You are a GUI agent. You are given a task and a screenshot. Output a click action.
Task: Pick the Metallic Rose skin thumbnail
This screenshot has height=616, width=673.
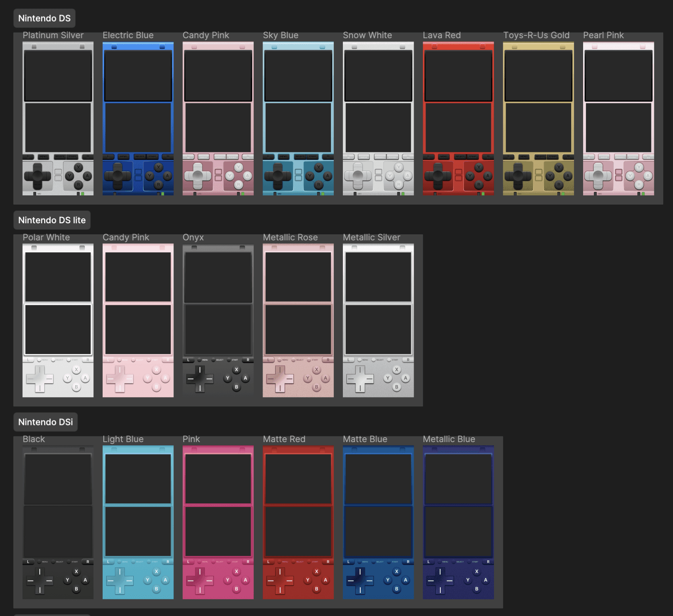(x=298, y=320)
